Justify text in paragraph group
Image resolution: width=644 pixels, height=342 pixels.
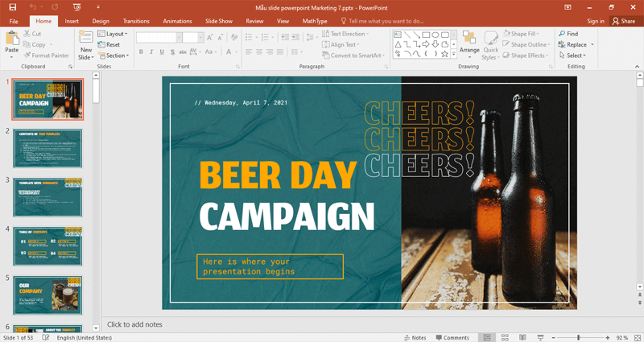tap(279, 52)
